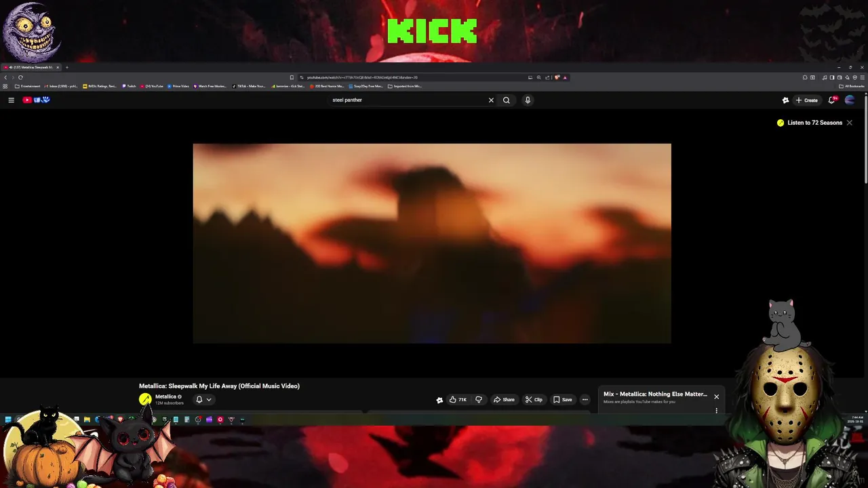868x488 pixels.
Task: Open Windows Start button on taskbar
Action: click(8, 420)
